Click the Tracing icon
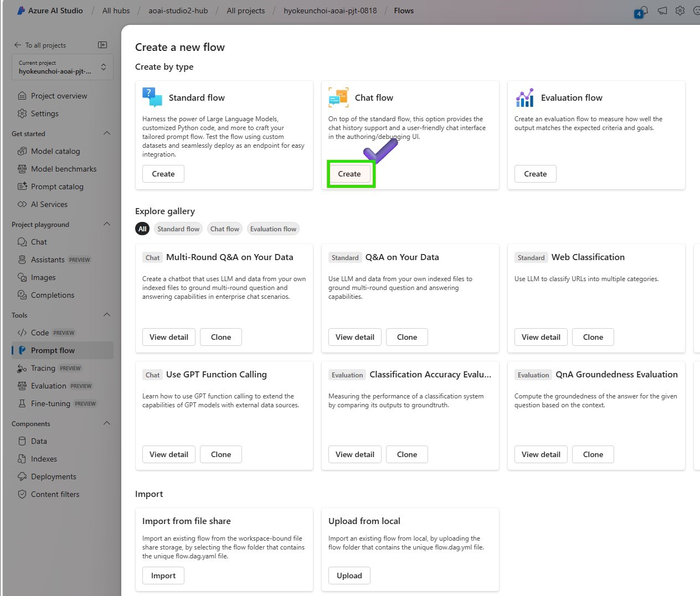700x596 pixels. pos(22,368)
